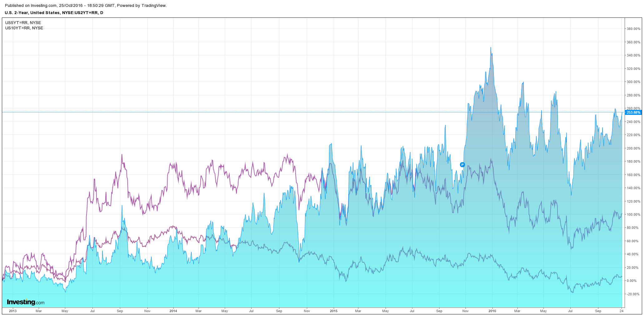Click the 2014 date label on time axis
Viewport: 644px width, 315px height.
[x=173, y=311]
